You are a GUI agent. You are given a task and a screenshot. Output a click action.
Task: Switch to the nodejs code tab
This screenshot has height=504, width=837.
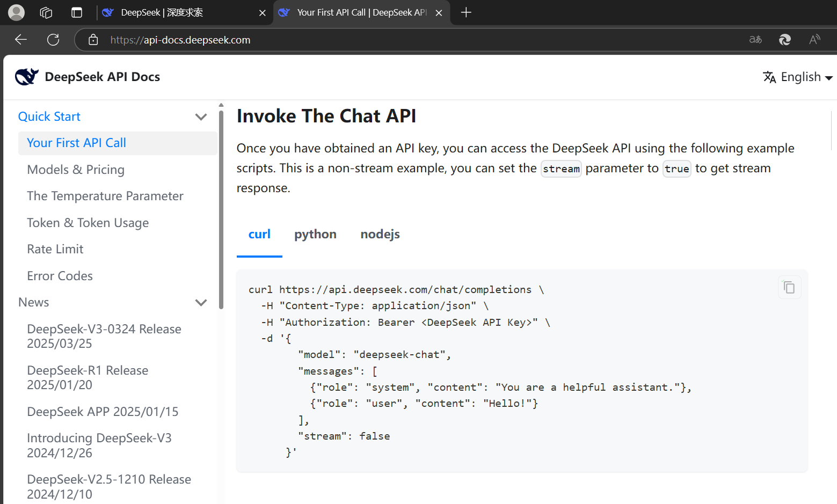point(380,235)
